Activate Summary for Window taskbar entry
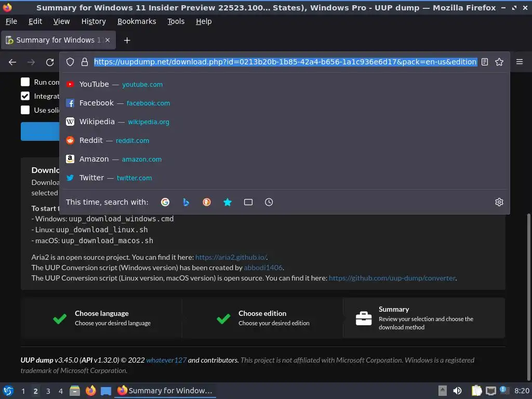The height and width of the screenshot is (399, 532). point(165,391)
